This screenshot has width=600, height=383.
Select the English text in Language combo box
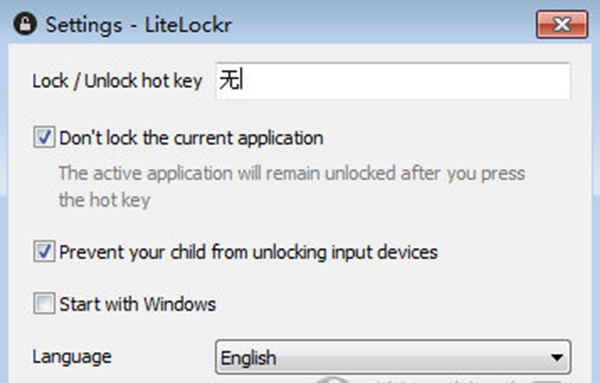[248, 359]
